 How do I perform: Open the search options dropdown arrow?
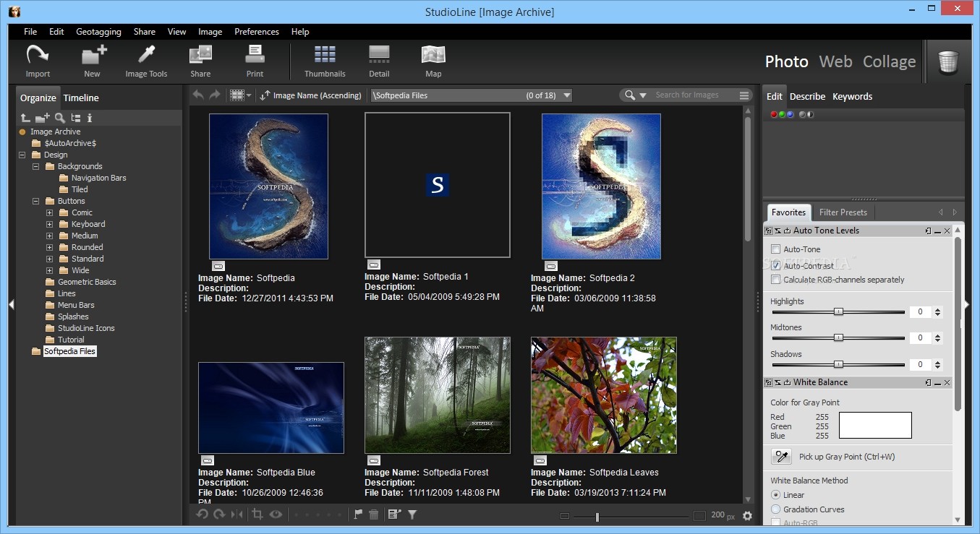coord(643,95)
